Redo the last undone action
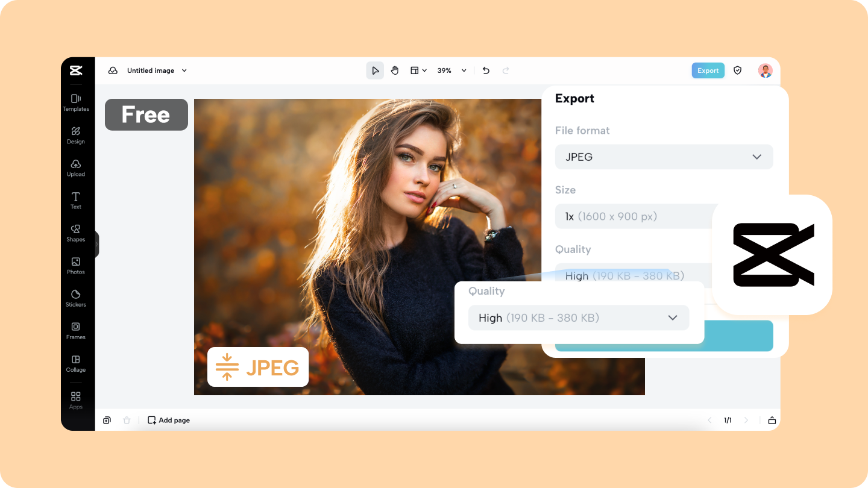The height and width of the screenshot is (488, 868). coord(506,70)
